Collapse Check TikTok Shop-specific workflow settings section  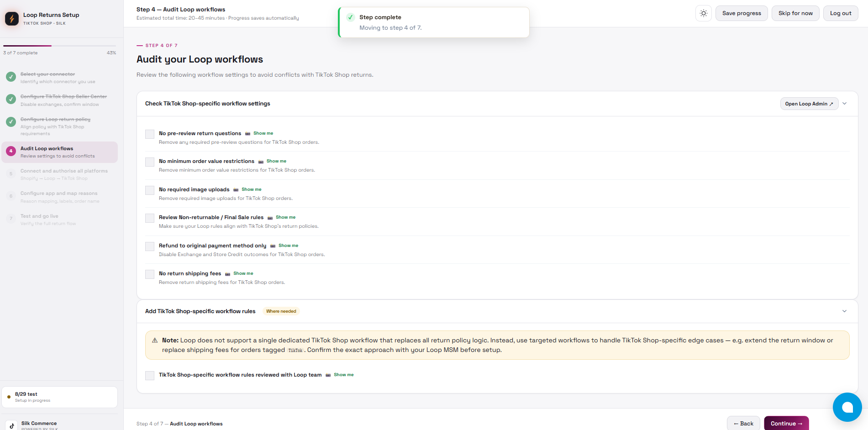click(844, 104)
